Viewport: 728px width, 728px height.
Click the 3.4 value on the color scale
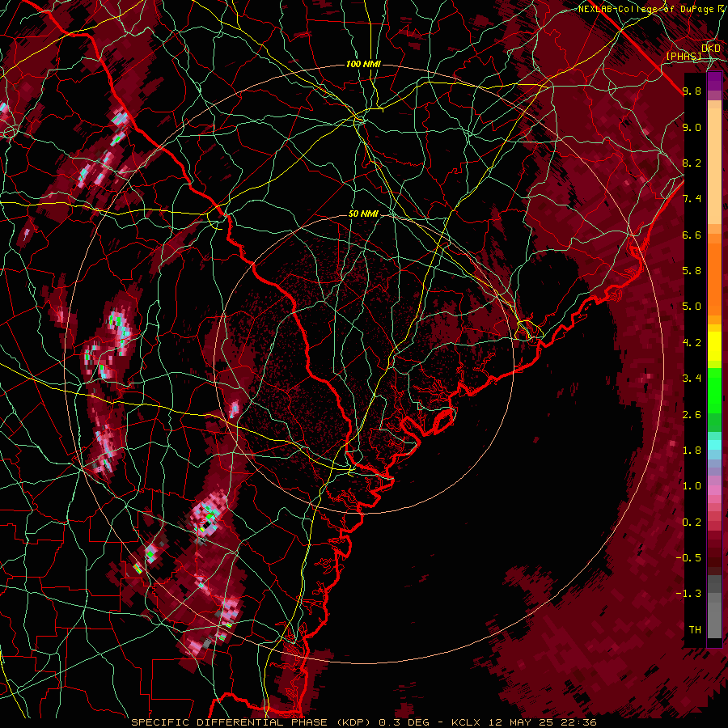pos(692,378)
